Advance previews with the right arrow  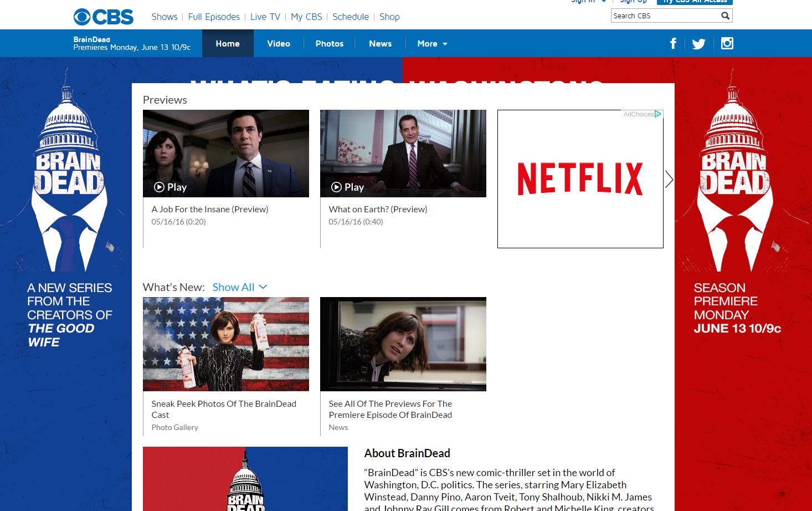pyautogui.click(x=669, y=179)
